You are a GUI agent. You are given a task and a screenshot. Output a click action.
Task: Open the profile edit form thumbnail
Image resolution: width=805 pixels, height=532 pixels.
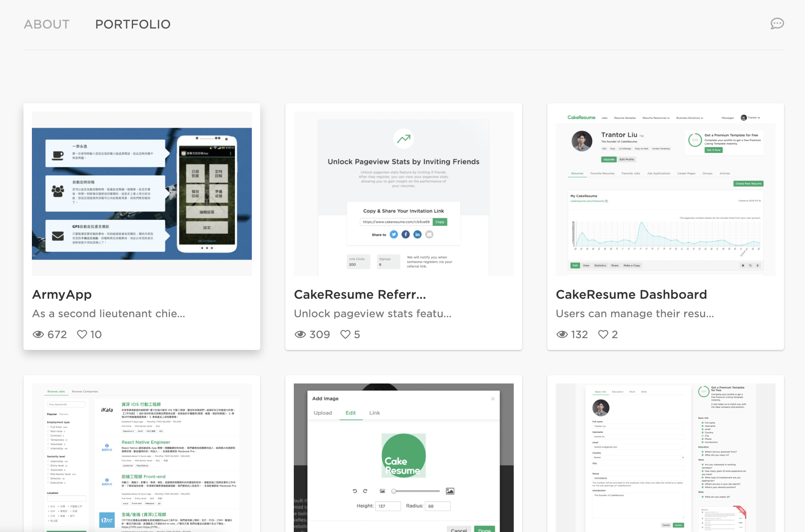[x=666, y=458]
